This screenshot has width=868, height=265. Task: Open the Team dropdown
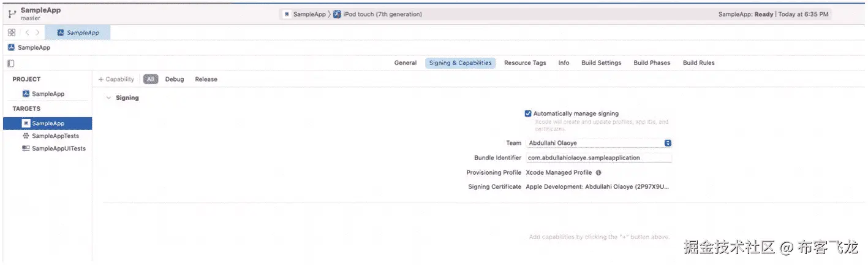tap(599, 143)
